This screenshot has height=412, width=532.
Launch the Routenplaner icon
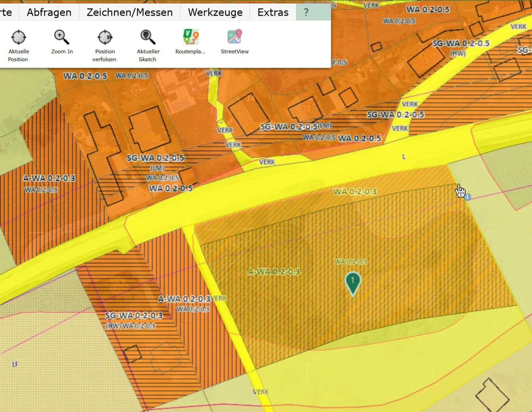191,37
